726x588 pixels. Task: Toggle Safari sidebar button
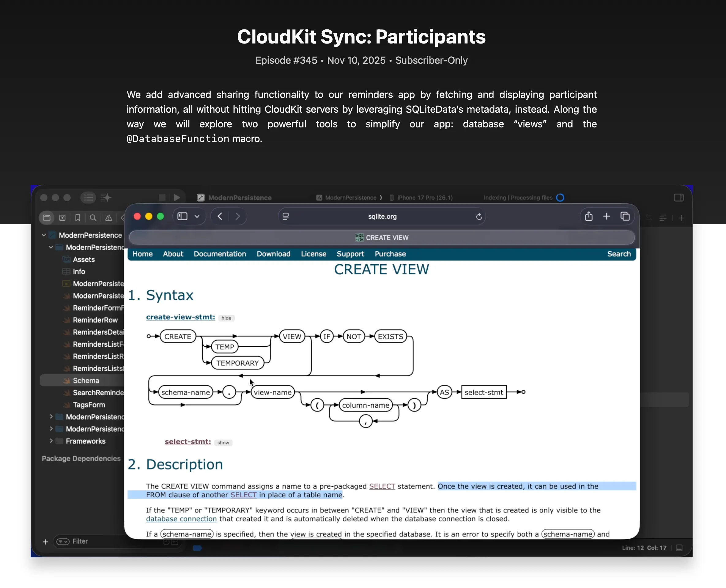182,216
